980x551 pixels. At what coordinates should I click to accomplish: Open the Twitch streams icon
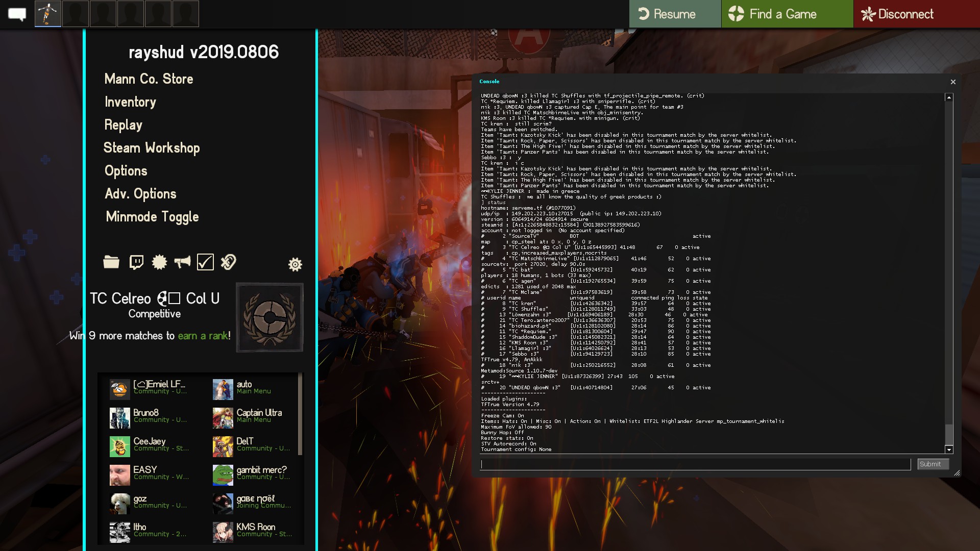pyautogui.click(x=136, y=262)
